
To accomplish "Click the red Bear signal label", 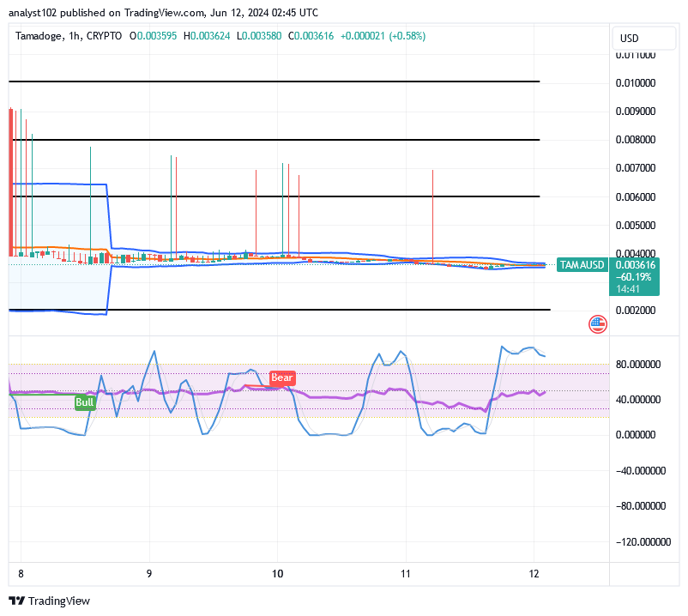I will pyautogui.click(x=281, y=377).
